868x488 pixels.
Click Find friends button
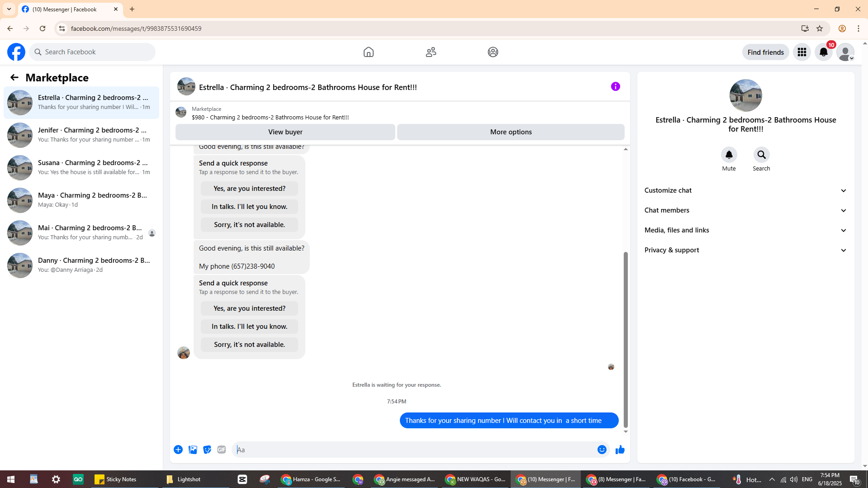766,52
